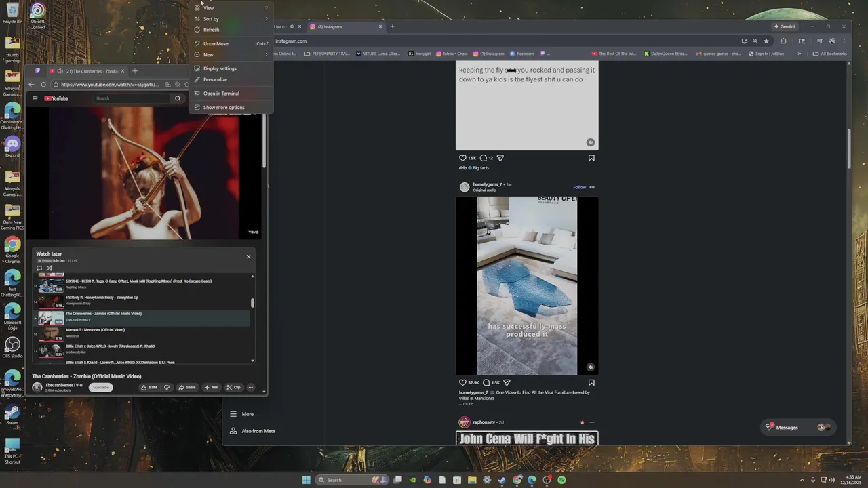The width and height of the screenshot is (868, 488).
Task: Open TheCranberriesTV channel avatar
Action: 37,387
